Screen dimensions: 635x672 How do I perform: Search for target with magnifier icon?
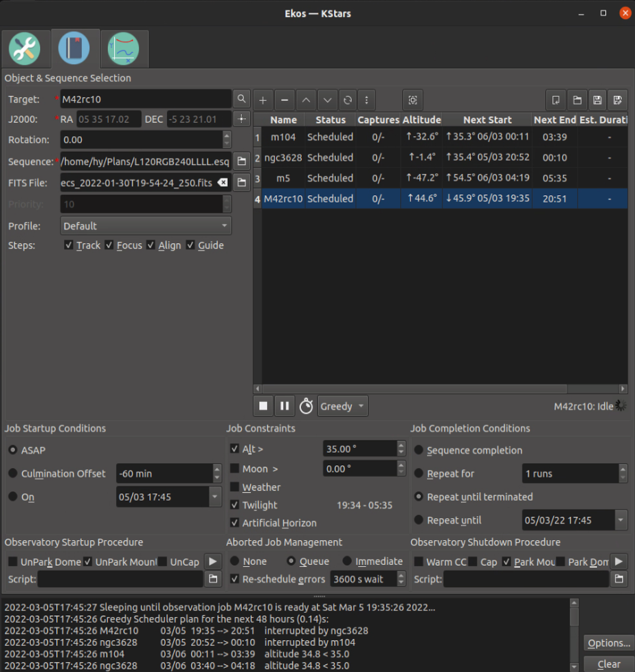pyautogui.click(x=242, y=99)
